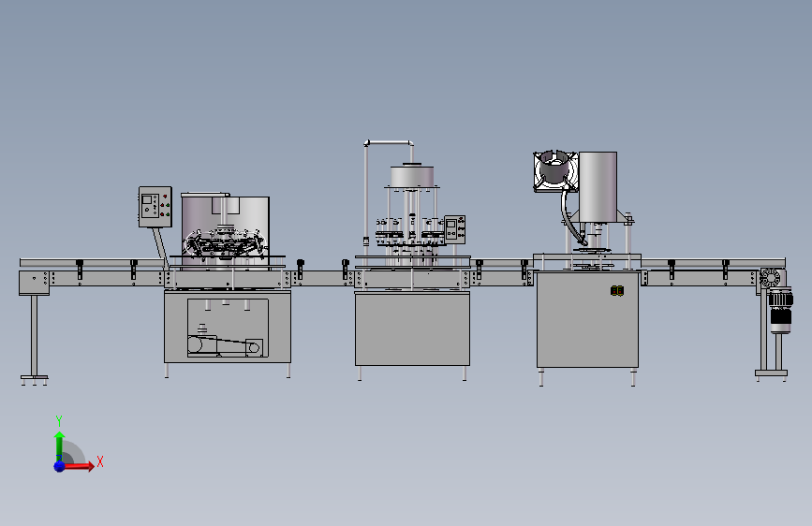
Task: Select the tall cylindrical hopper on the capping machine
Action: 598,187
